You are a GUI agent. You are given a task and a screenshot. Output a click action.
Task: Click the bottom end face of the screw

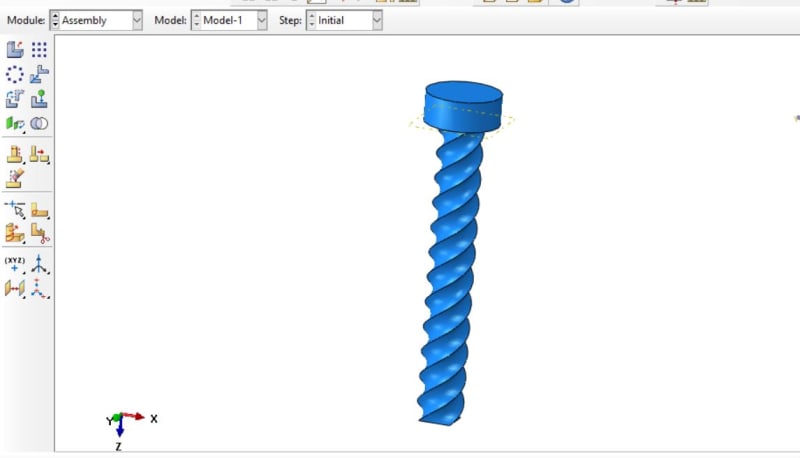click(x=440, y=421)
